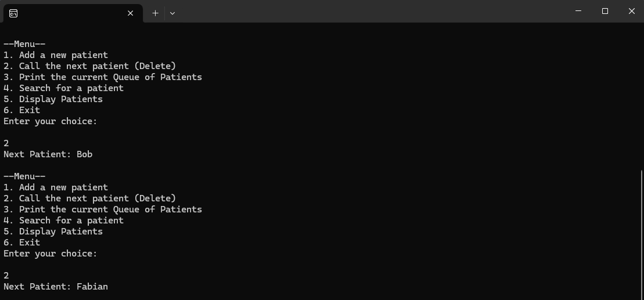Click "3. Print the current Queue" in the upper menu
644x300 pixels.
click(103, 77)
